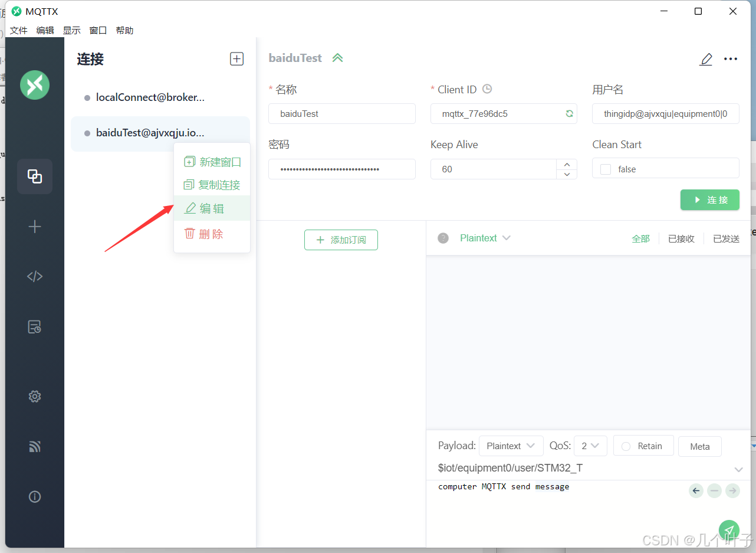Screen dimensions: 756x553
Task: Toggle the Clean Start checkbox
Action: 606,169
